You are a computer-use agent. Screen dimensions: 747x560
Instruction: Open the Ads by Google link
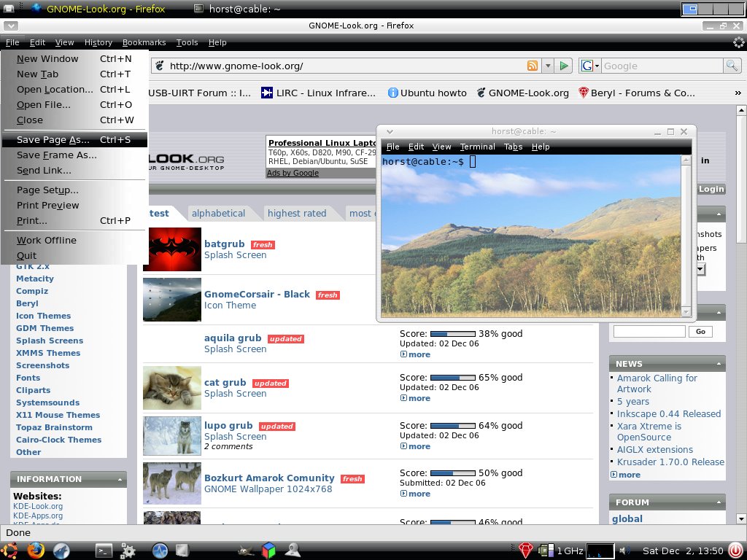(x=293, y=173)
